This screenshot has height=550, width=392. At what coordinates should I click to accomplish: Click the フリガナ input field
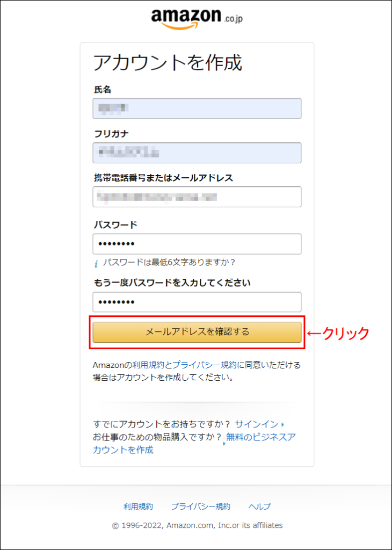tap(197, 153)
